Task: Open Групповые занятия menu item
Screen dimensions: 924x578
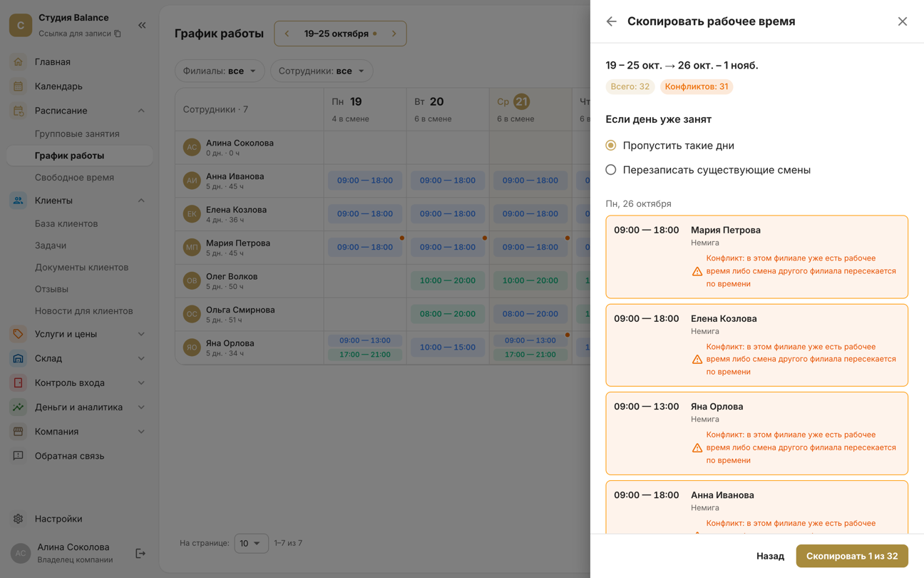Action: click(x=77, y=133)
